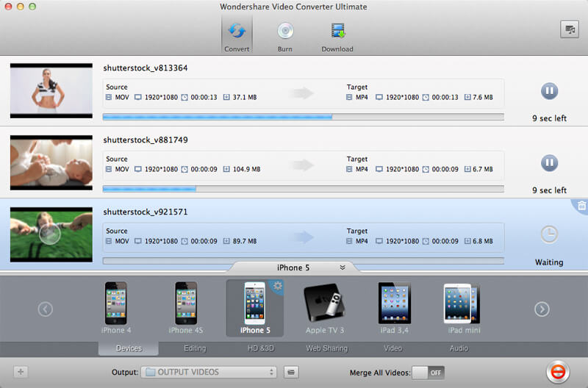Toggle the Merge All Videos switch

[428, 373]
